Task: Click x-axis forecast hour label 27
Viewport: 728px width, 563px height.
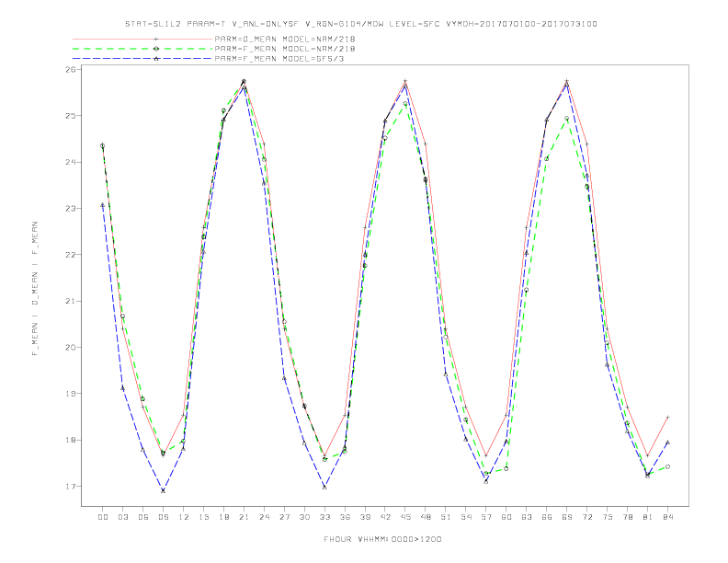Action: tap(285, 517)
